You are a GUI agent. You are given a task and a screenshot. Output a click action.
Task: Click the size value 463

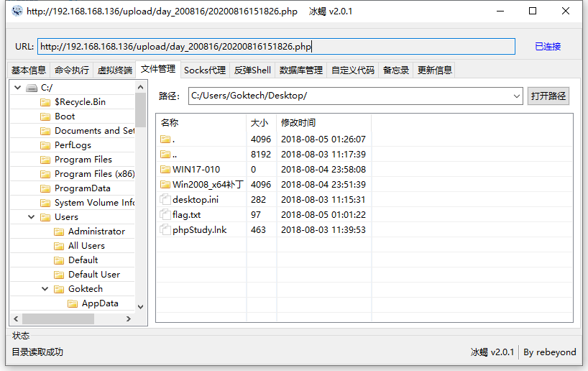(x=258, y=229)
